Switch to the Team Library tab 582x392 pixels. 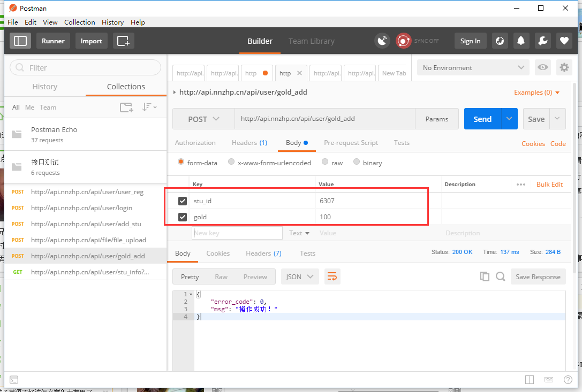[312, 41]
